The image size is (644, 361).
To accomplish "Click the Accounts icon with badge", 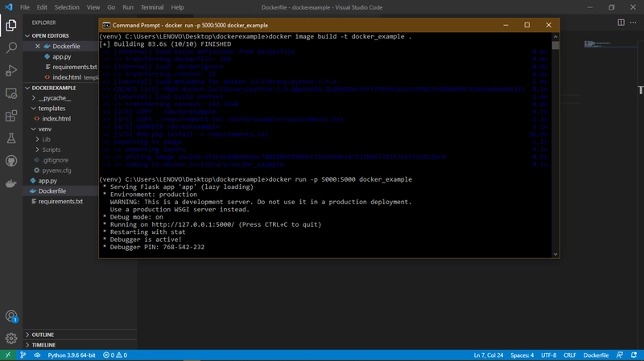I will pyautogui.click(x=11, y=316).
